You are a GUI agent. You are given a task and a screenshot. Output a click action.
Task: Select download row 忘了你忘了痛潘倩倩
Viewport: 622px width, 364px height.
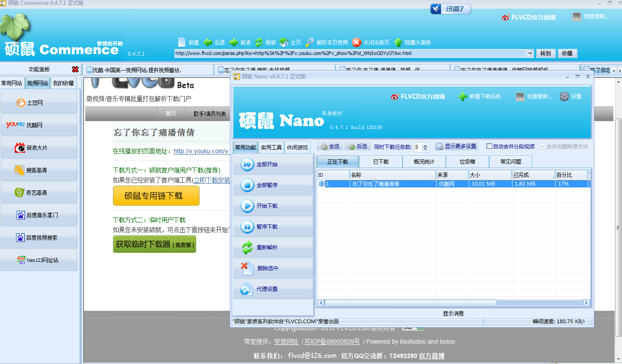(453, 184)
